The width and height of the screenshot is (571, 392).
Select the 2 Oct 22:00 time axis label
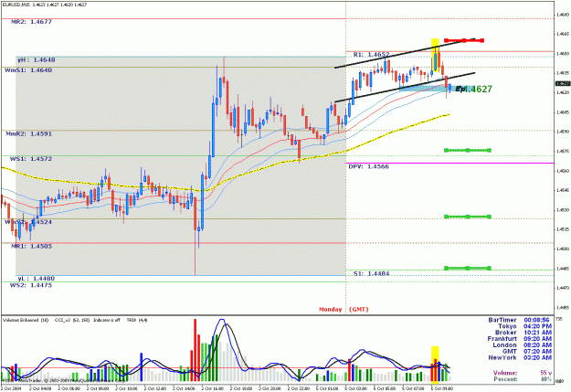pyautogui.click(x=298, y=388)
